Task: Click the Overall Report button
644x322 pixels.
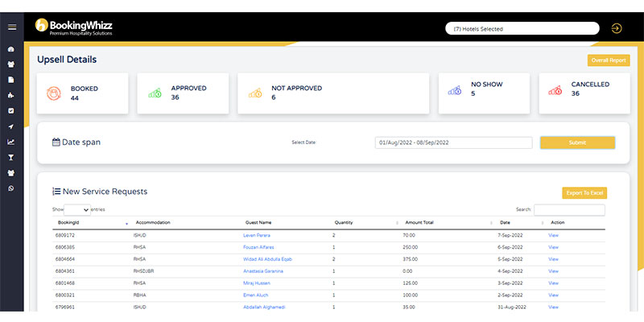Action: pos(609,60)
